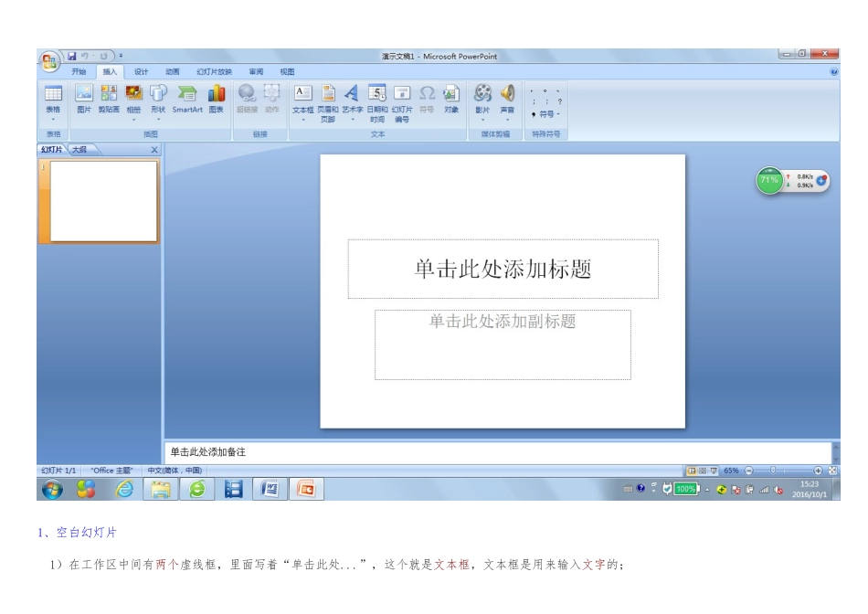Expand the special 符号 dropdown with bullet
The image size is (868, 614).
pyautogui.click(x=546, y=114)
